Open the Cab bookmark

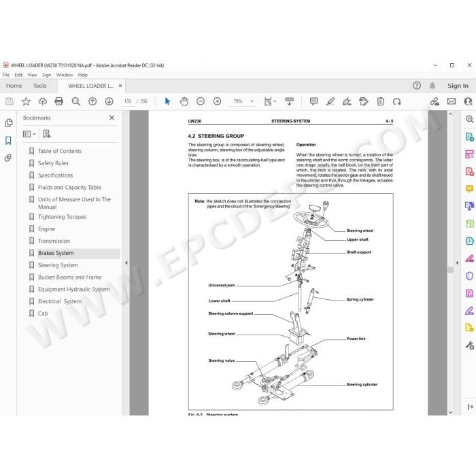point(43,313)
